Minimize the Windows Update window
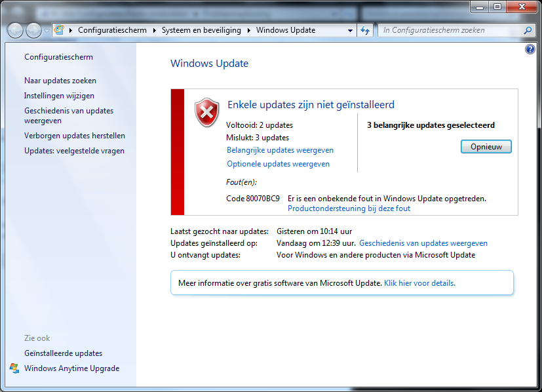This screenshot has height=392, width=542. [x=480, y=7]
